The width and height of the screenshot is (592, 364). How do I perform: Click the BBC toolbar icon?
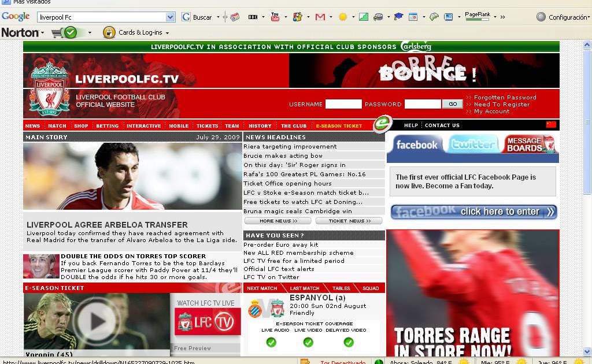[253, 17]
